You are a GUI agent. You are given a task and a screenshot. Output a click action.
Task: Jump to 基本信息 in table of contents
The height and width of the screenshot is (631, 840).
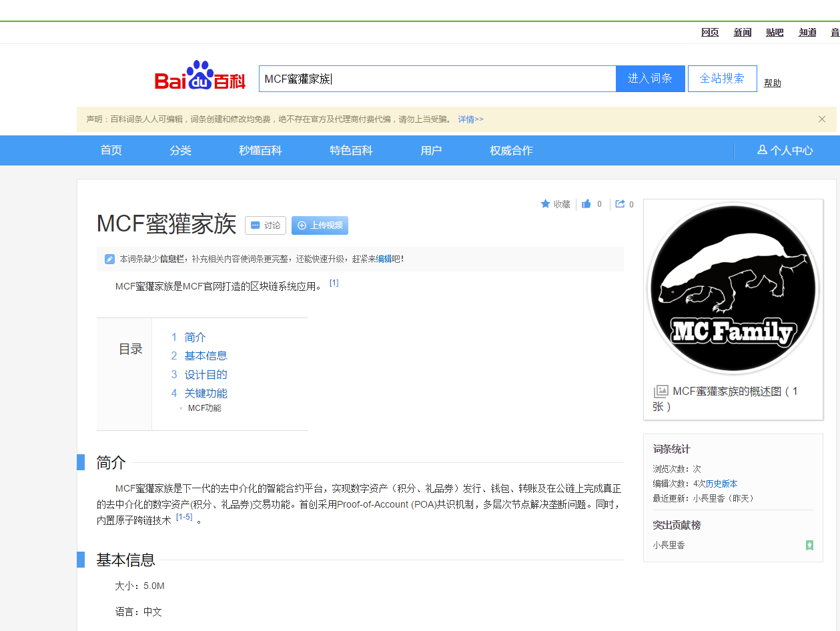click(x=205, y=356)
